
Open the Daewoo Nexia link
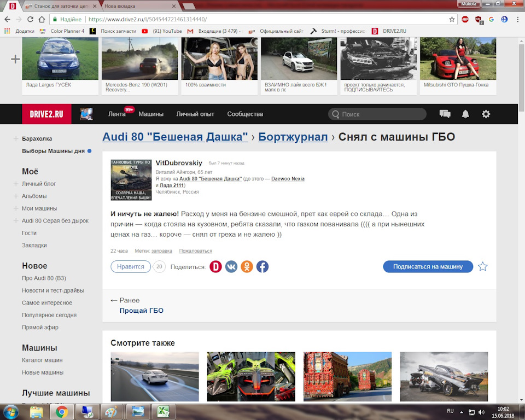[x=288, y=179]
